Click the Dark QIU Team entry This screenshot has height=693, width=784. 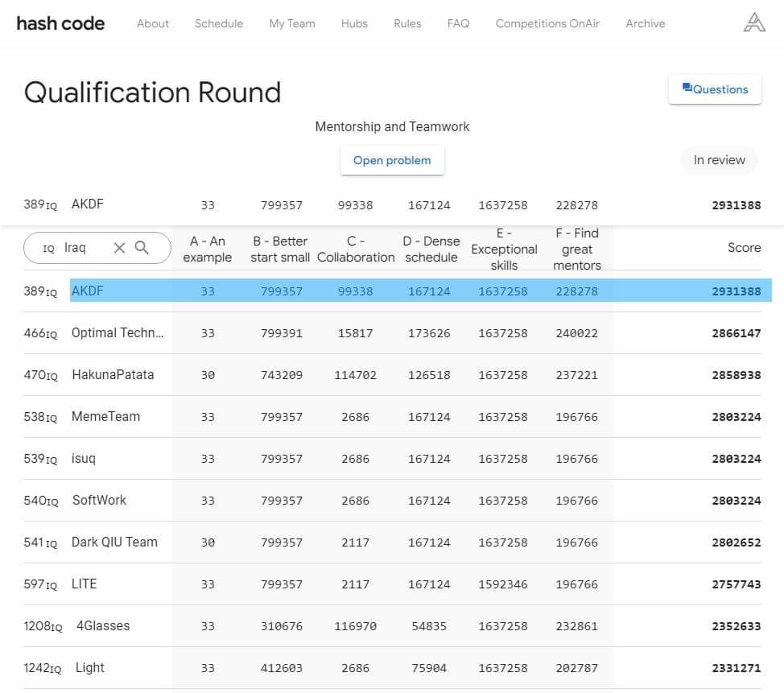click(114, 542)
